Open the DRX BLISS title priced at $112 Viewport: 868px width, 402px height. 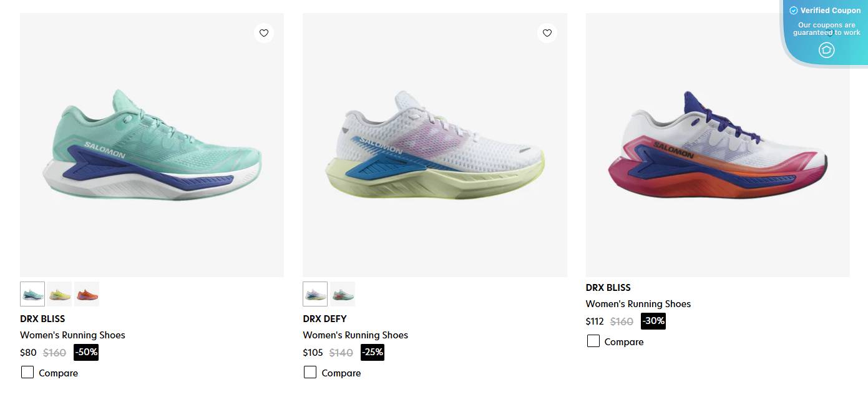tap(608, 288)
